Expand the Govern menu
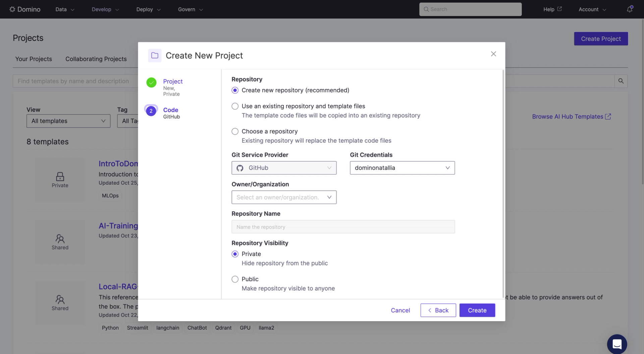 [190, 9]
